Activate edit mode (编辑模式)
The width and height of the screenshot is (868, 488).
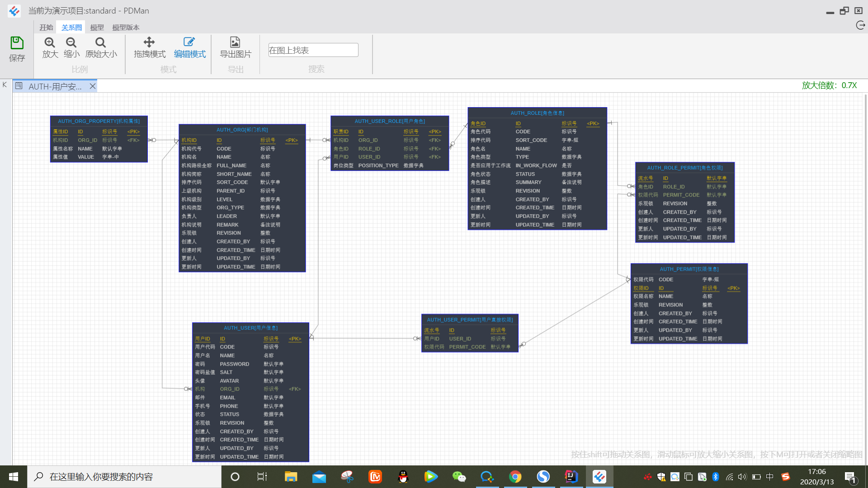point(190,47)
